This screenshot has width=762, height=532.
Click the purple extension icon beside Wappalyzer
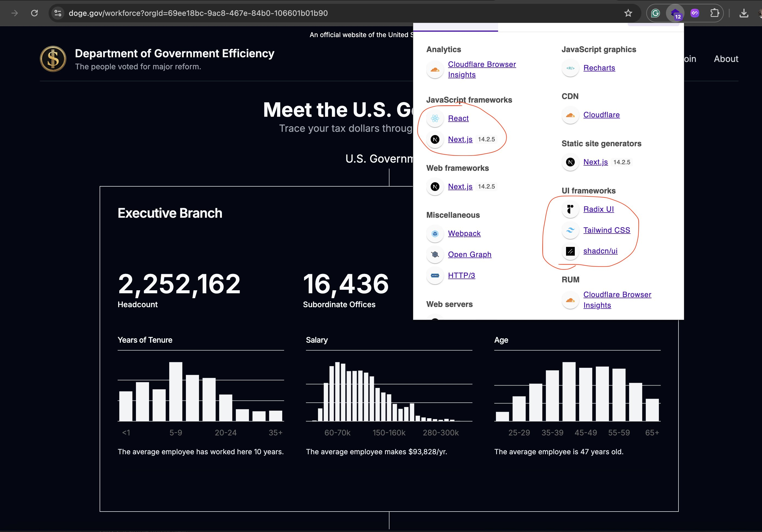(695, 13)
